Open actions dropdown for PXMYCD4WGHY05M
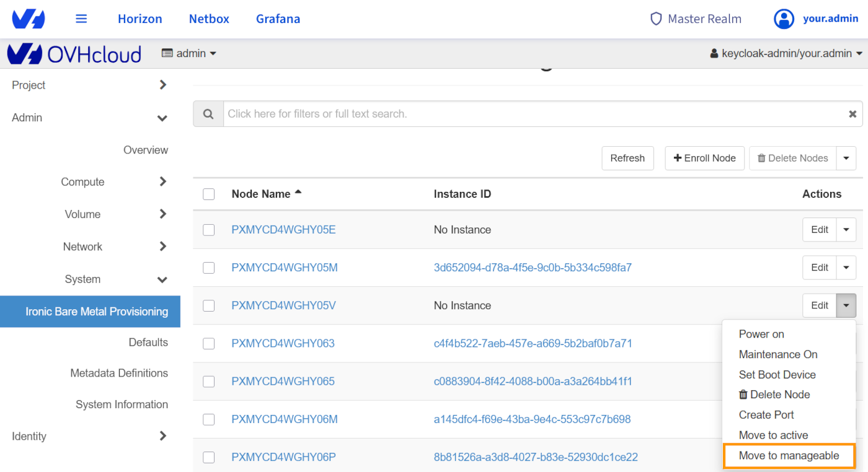Viewport: 868px width, 472px height. (x=846, y=268)
